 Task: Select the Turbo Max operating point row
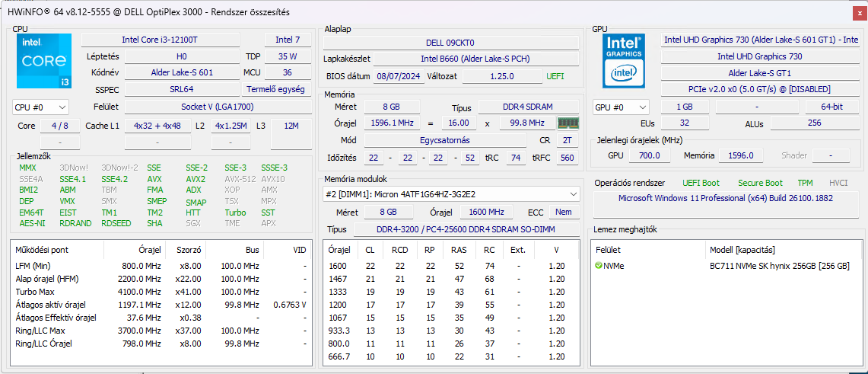tap(161, 292)
